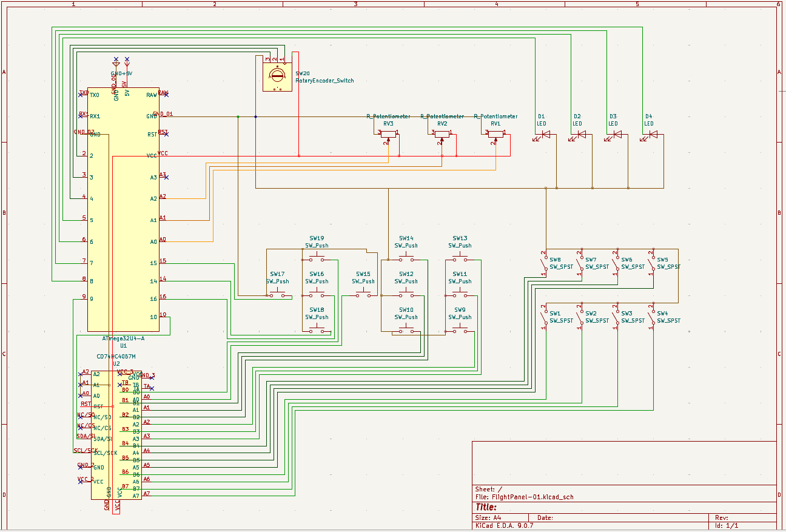The width and height of the screenshot is (786, 532).
Task: Click the Date: field in title block
Action: [x=545, y=517]
